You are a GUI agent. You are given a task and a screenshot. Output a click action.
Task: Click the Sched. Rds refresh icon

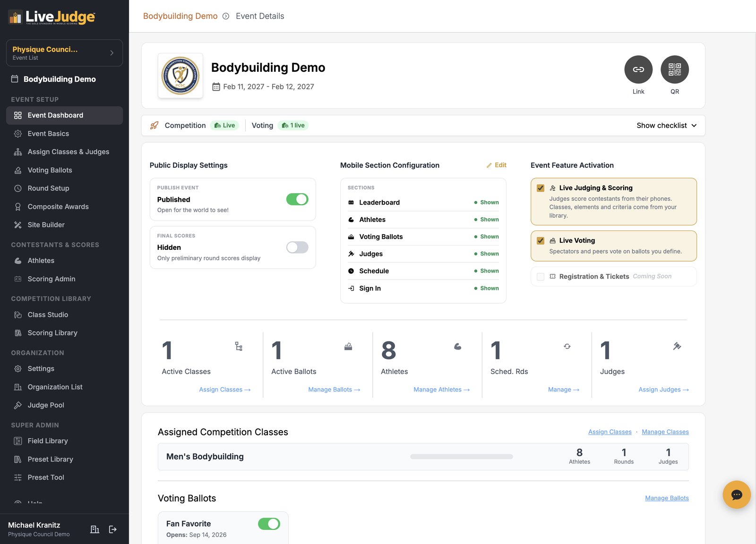(567, 347)
